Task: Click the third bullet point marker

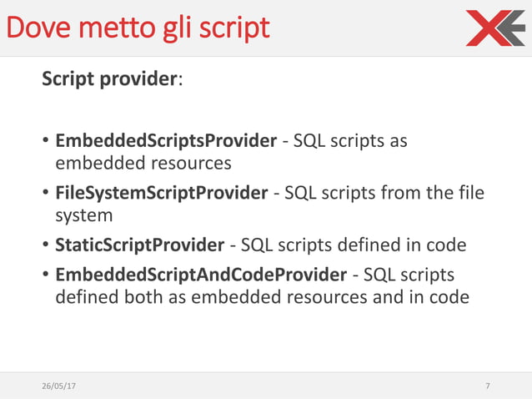Action: (46, 245)
